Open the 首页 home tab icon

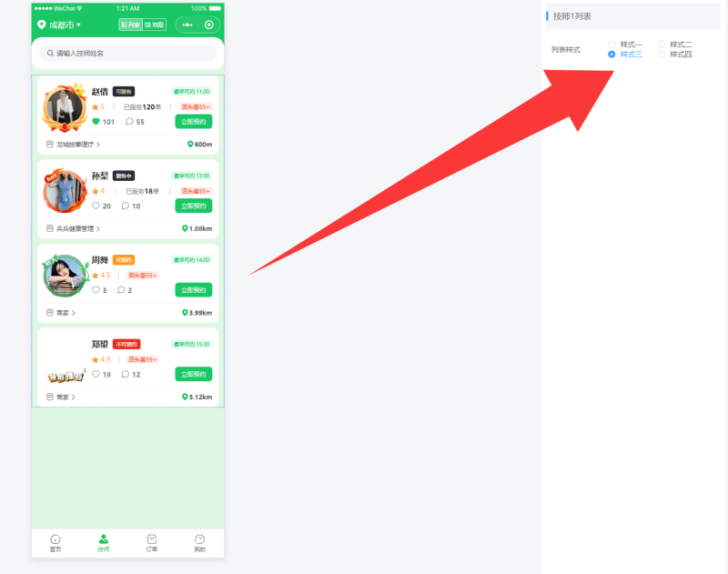tap(56, 539)
